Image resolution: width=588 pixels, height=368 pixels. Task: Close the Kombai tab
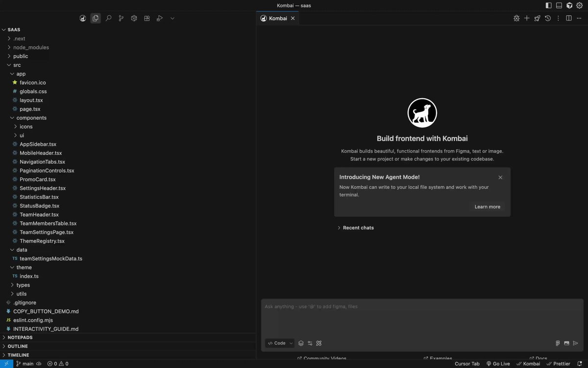[x=293, y=18]
